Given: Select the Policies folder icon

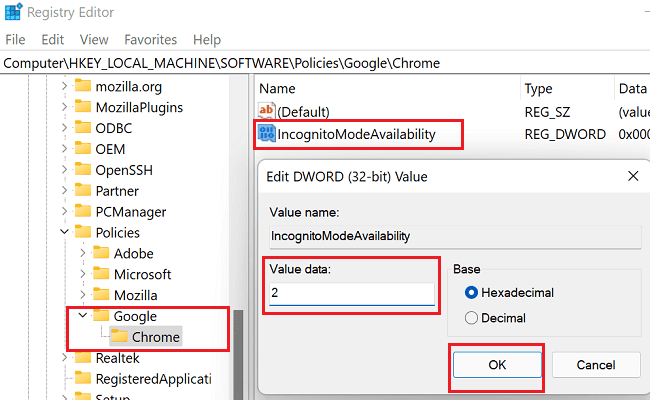Looking at the screenshot, I should [83, 232].
